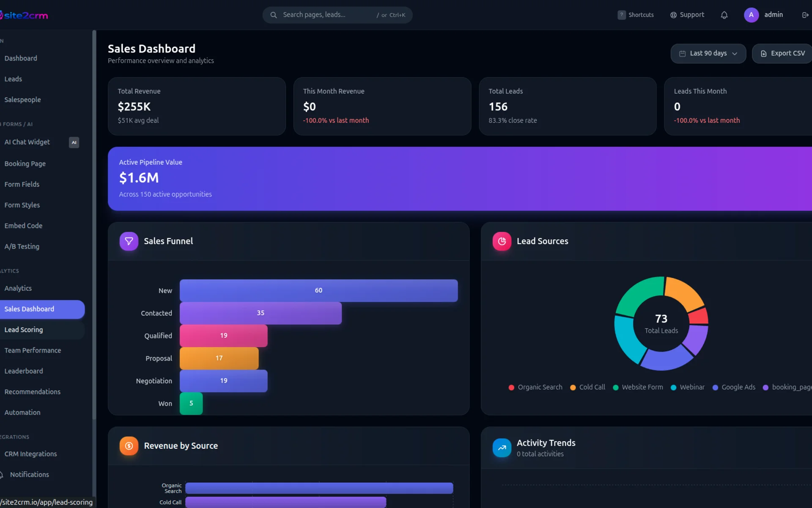Click the AI badge next to AI Chat Widget

[74, 142]
